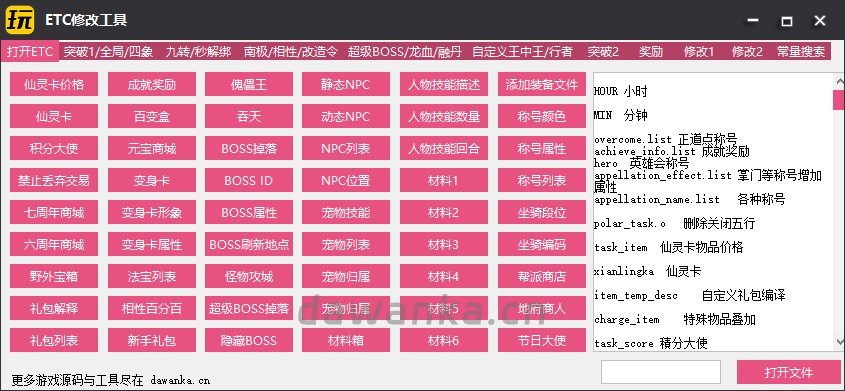The height and width of the screenshot is (391, 845).
Task: Click the BOSS刷新地点 button
Action: 249,245
